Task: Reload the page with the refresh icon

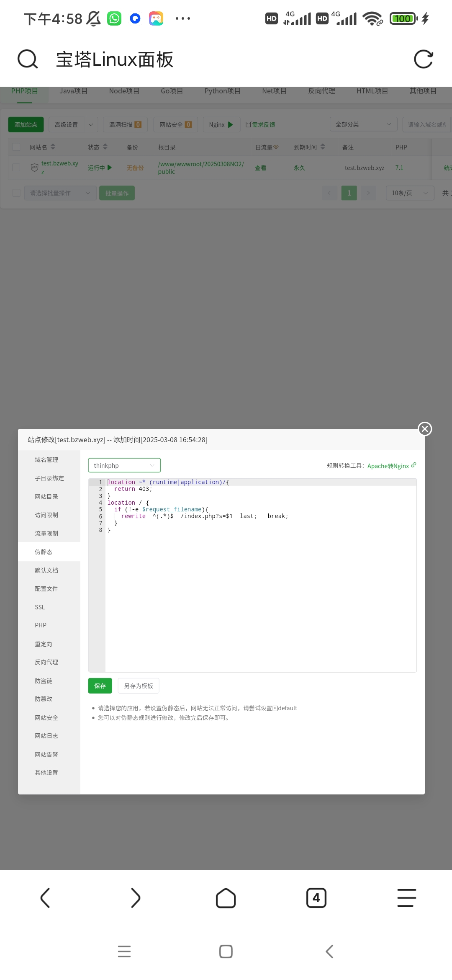Action: click(x=423, y=59)
